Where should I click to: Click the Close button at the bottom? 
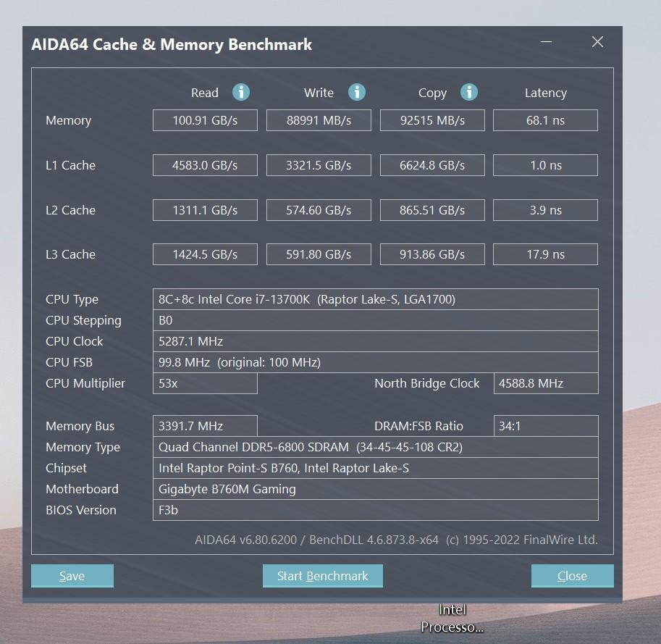pos(572,576)
